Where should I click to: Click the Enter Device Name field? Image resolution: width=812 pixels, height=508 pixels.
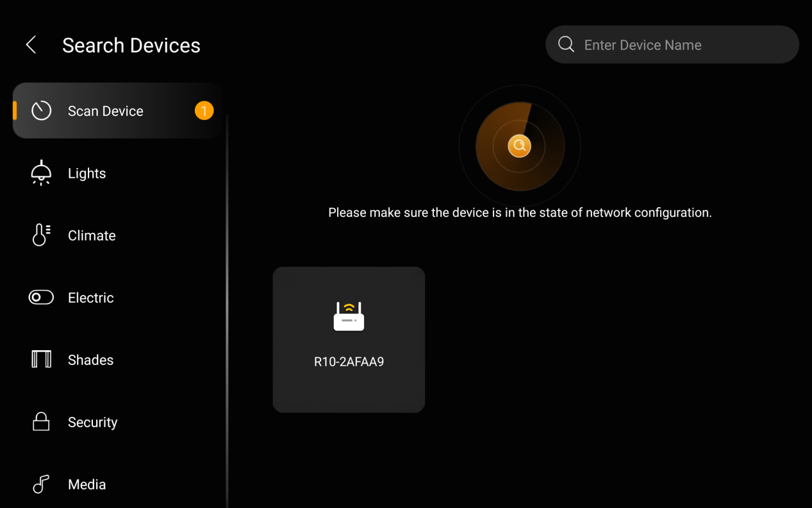(x=672, y=44)
